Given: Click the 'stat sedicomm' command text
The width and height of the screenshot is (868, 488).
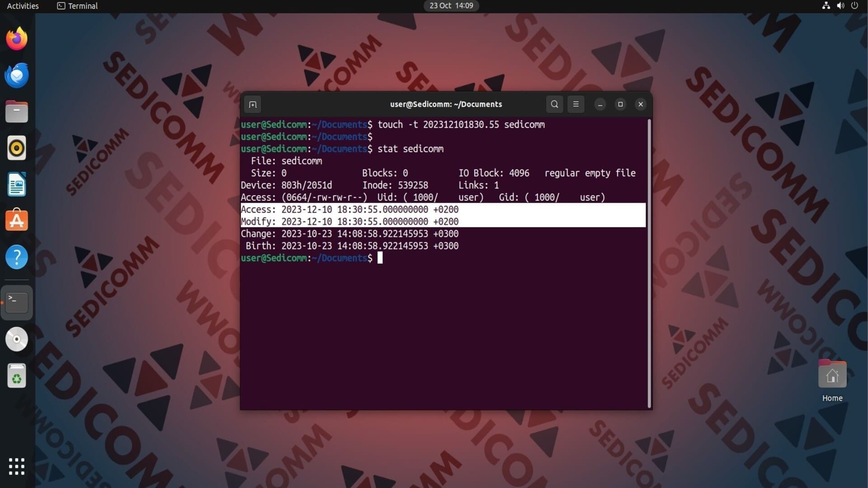Looking at the screenshot, I should (410, 149).
